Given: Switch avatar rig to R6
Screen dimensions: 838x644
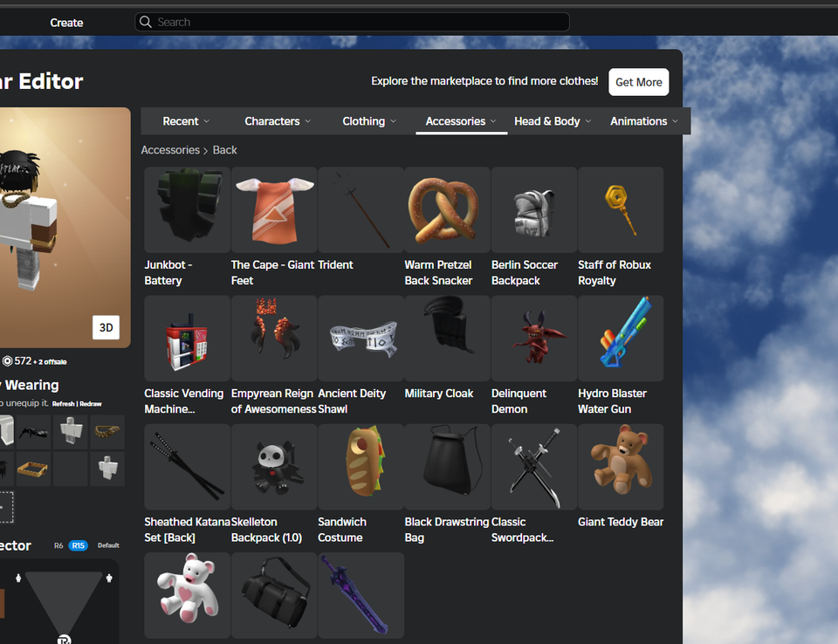Looking at the screenshot, I should point(58,545).
